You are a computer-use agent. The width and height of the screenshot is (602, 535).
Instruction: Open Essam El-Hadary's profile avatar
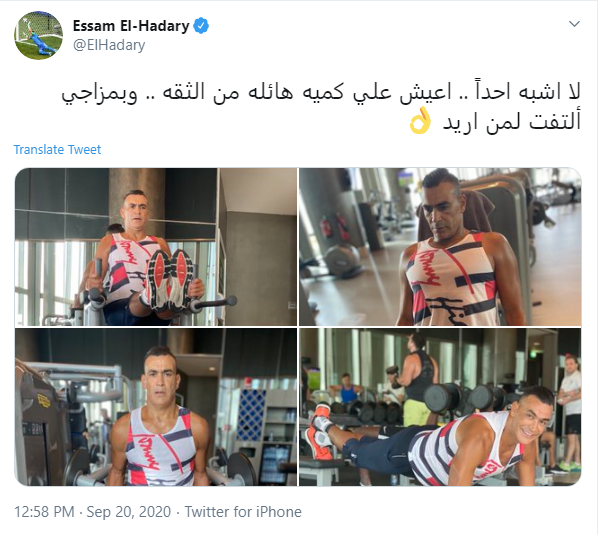coord(38,35)
